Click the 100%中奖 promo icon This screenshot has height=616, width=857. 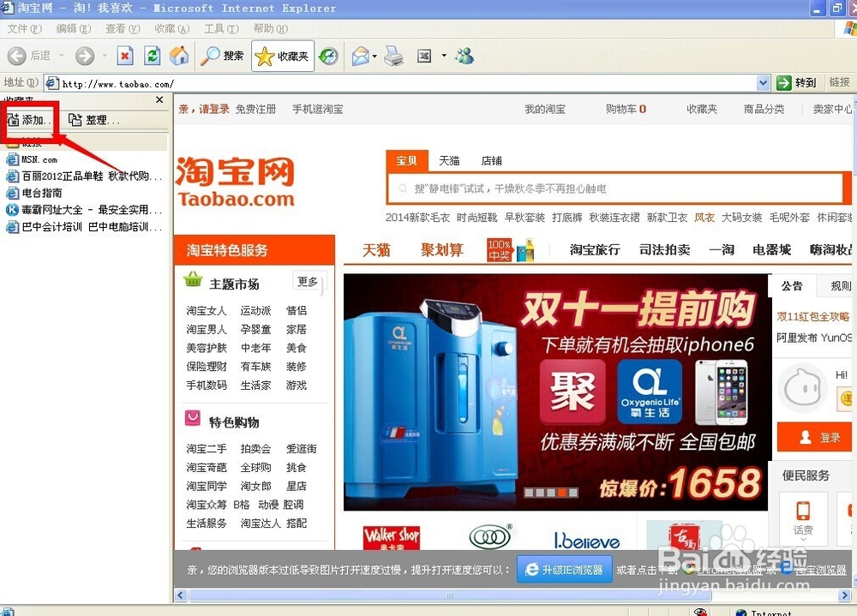tap(510, 250)
